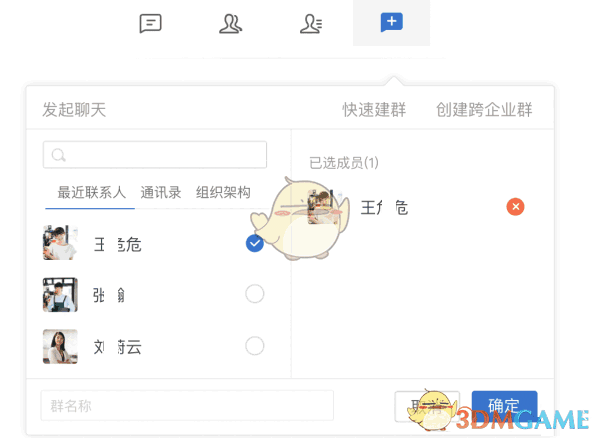Viewport: 600px width, 438px height.
Task: Focus the 群名称 group name field
Action: pyautogui.click(x=187, y=405)
